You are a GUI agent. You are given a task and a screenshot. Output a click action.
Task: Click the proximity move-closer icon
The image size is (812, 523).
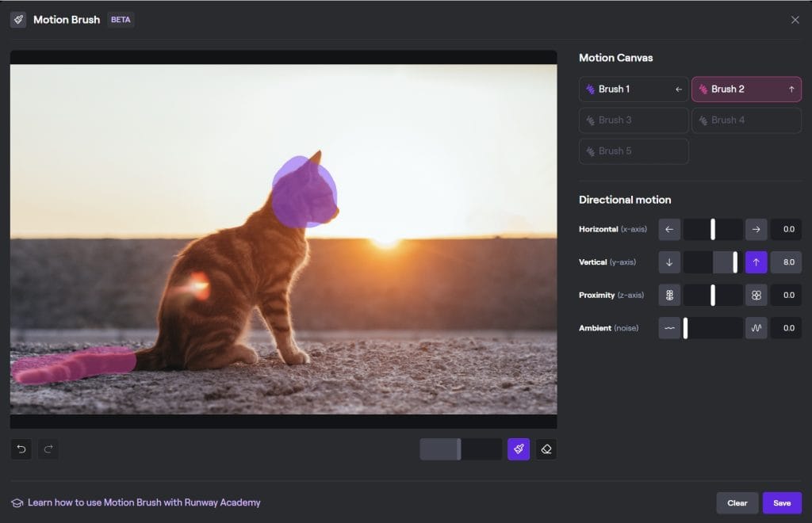tap(756, 295)
